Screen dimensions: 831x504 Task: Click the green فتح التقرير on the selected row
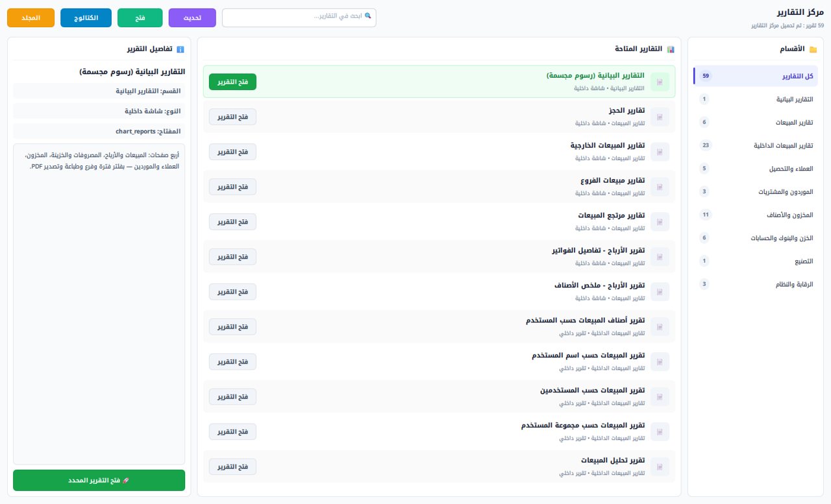pyautogui.click(x=232, y=82)
